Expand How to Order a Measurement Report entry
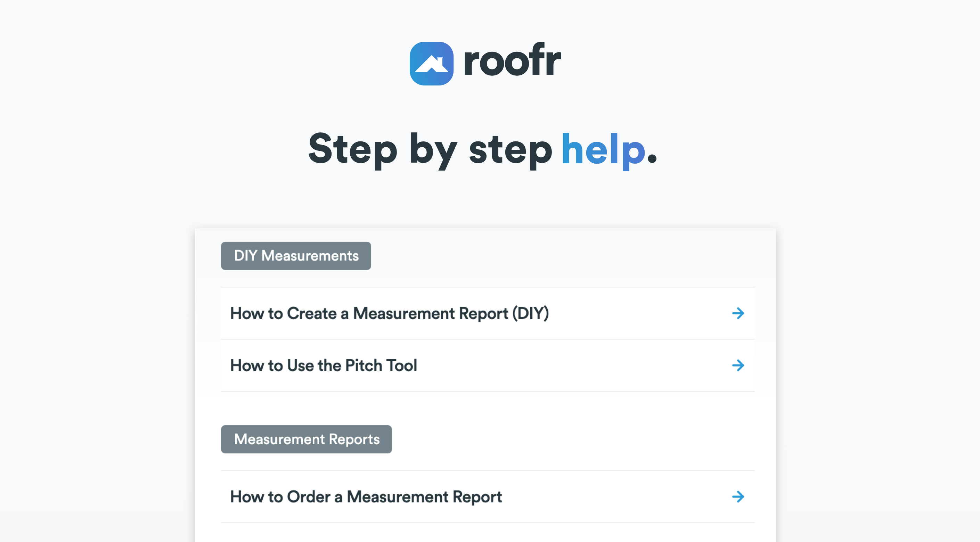This screenshot has width=980, height=542. pos(366,497)
